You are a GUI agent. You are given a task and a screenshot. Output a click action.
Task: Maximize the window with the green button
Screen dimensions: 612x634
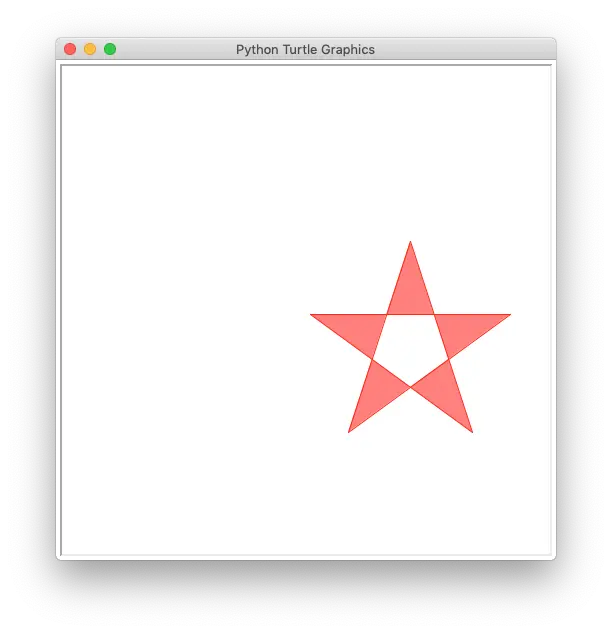[110, 49]
